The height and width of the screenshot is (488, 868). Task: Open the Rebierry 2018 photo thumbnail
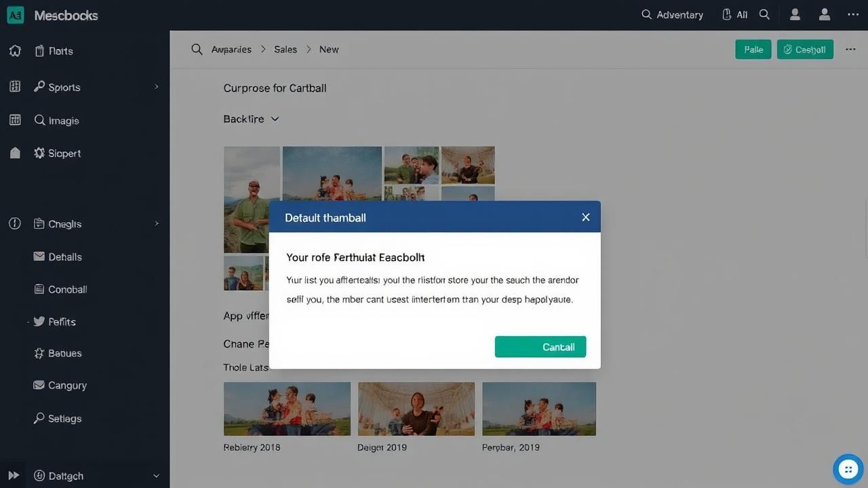(x=287, y=409)
